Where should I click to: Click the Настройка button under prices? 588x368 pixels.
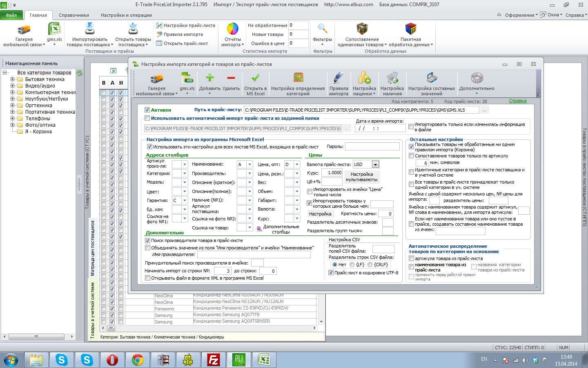coord(320,214)
